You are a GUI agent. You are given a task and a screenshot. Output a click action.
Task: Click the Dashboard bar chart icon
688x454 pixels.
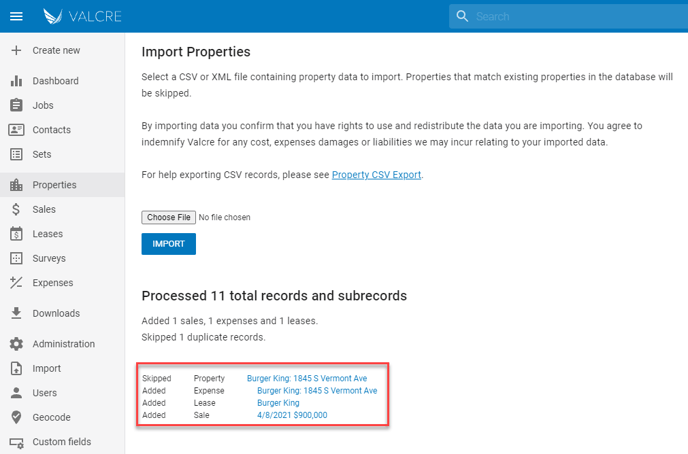pyautogui.click(x=16, y=81)
